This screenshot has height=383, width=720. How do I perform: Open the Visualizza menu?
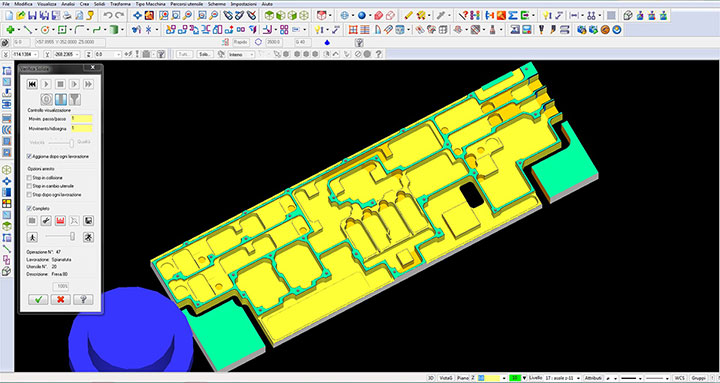pos(47,4)
